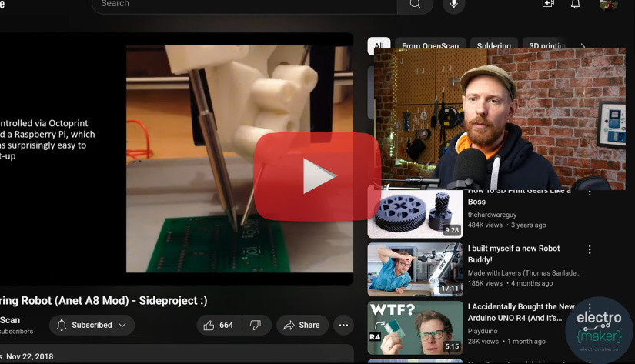Screen dimensions: 635x364
Task: Open the Robot Buddy video thumbnail
Action: click(x=415, y=269)
